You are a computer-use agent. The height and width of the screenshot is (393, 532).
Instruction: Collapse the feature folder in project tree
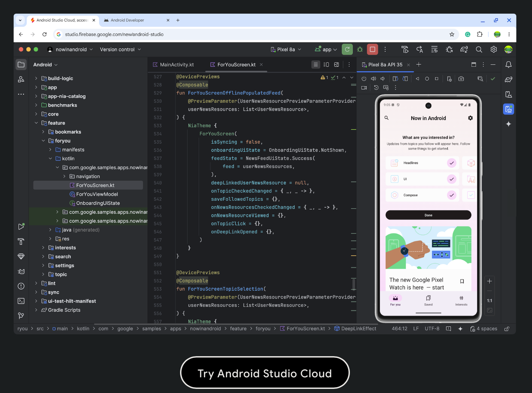point(36,123)
